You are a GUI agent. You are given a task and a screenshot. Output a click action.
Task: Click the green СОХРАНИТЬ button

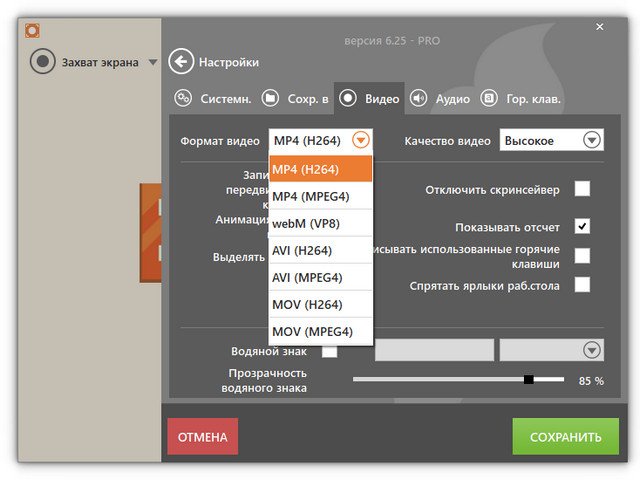coord(565,437)
